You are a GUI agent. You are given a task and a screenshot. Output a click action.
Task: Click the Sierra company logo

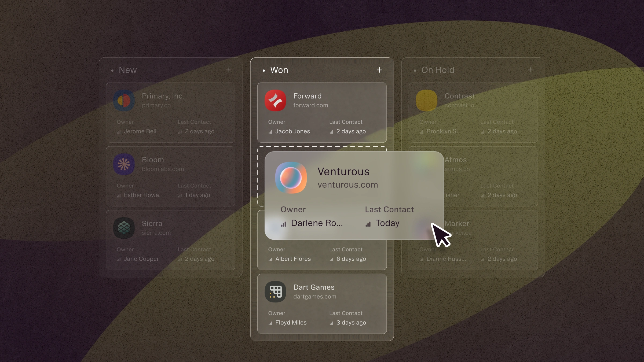(124, 228)
